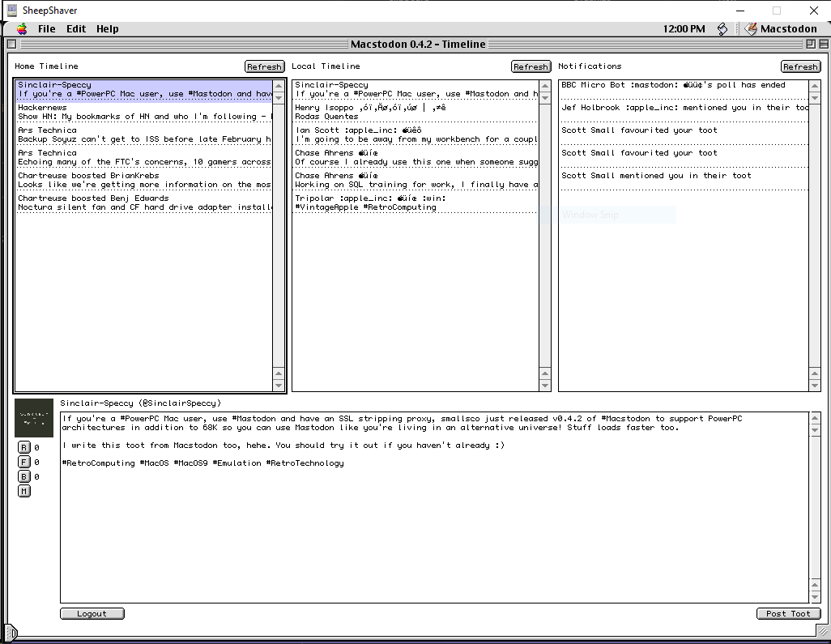
Task: Refresh the Local Timeline
Action: pyautogui.click(x=531, y=66)
